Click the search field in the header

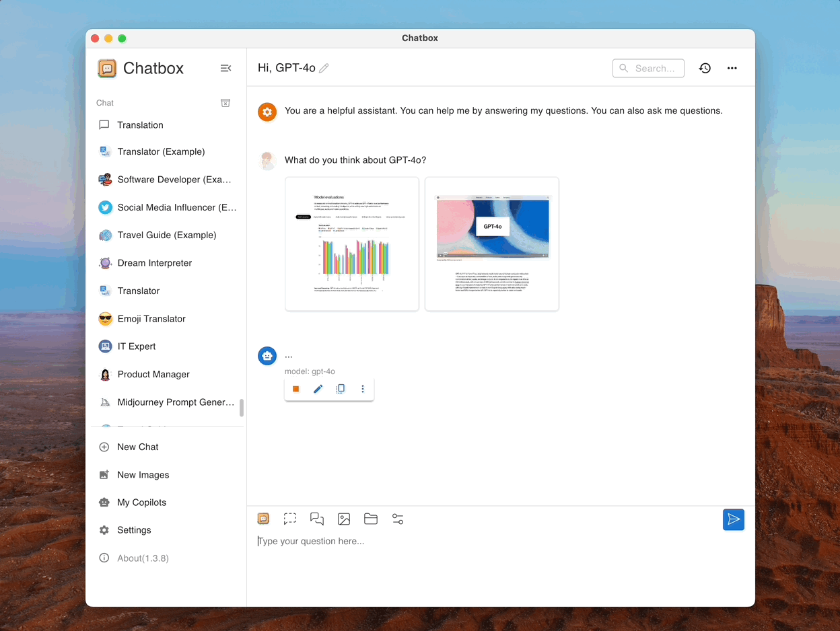pyautogui.click(x=648, y=68)
